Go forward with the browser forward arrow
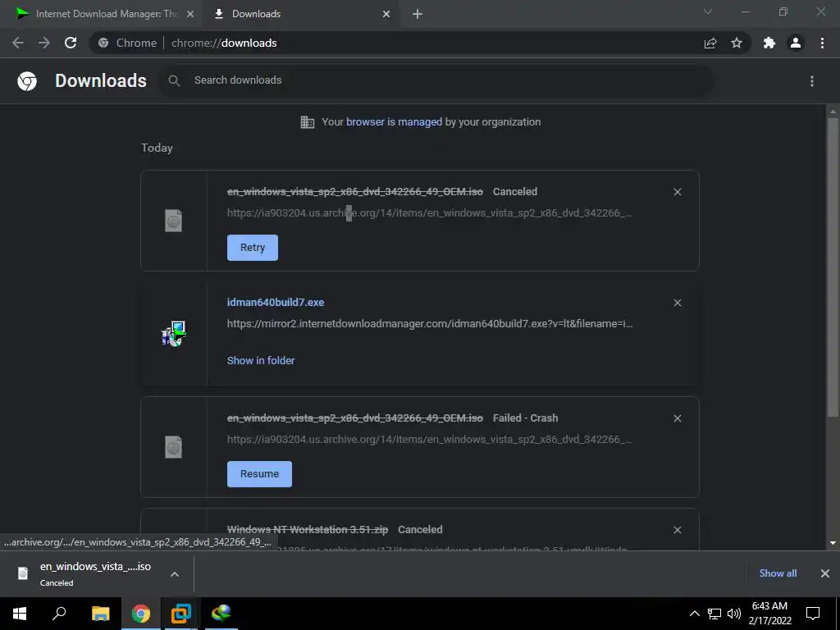840x630 pixels. click(x=44, y=43)
